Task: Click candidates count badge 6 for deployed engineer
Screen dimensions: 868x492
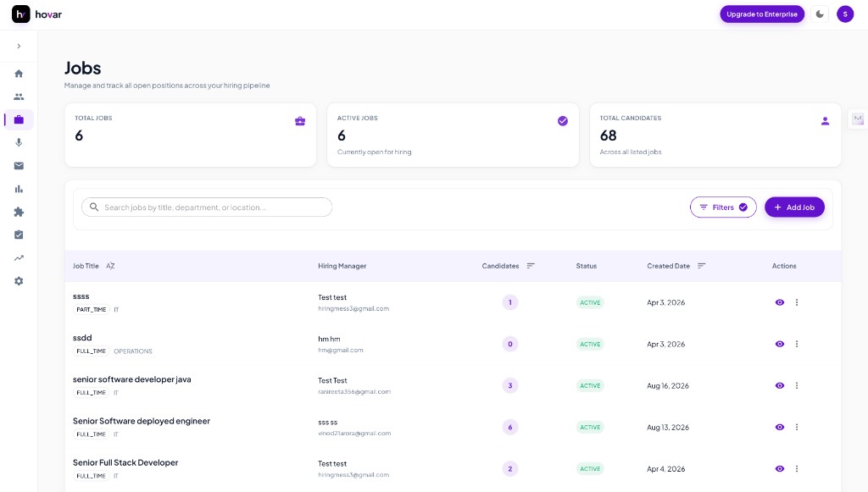Action: point(509,428)
